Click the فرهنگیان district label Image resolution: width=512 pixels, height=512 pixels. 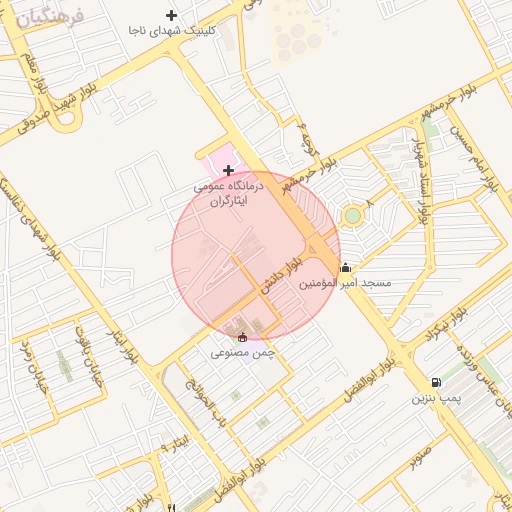[50, 18]
